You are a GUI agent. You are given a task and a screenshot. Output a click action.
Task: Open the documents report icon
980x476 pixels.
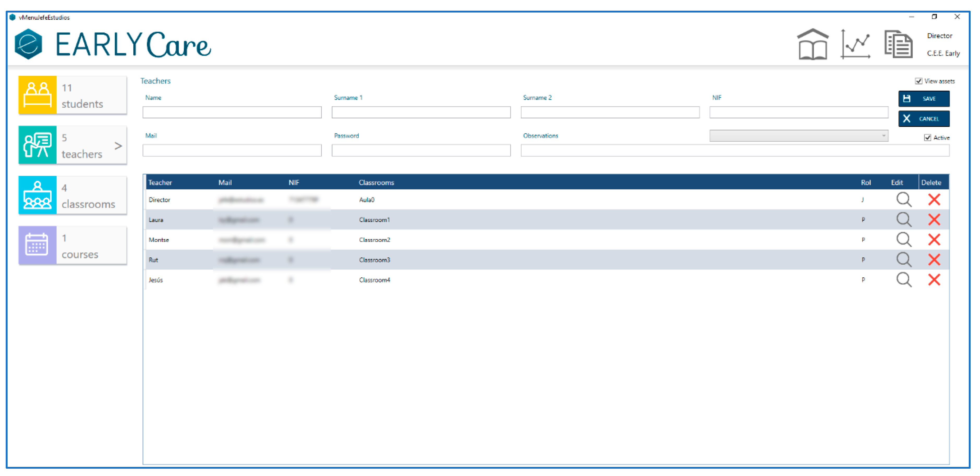click(898, 45)
